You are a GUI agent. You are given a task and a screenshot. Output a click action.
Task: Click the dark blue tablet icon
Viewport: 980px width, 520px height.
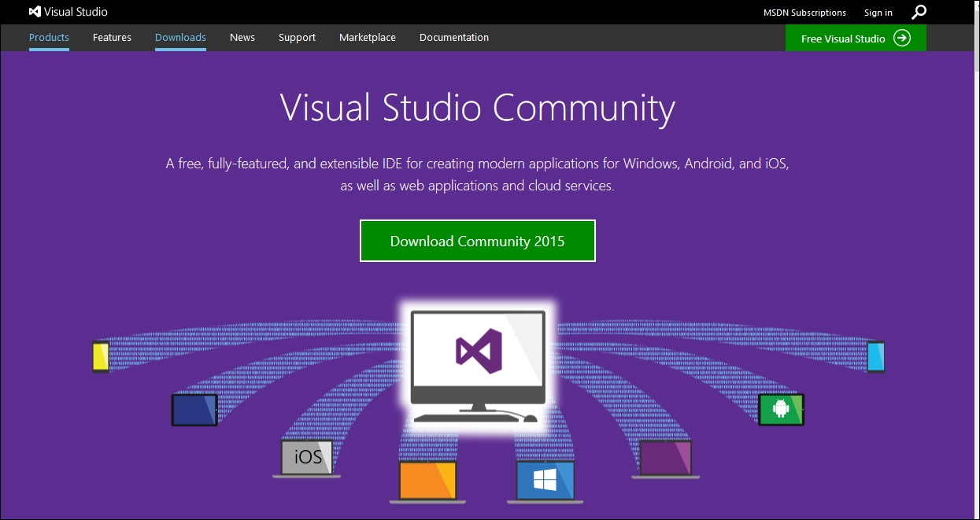click(x=194, y=410)
